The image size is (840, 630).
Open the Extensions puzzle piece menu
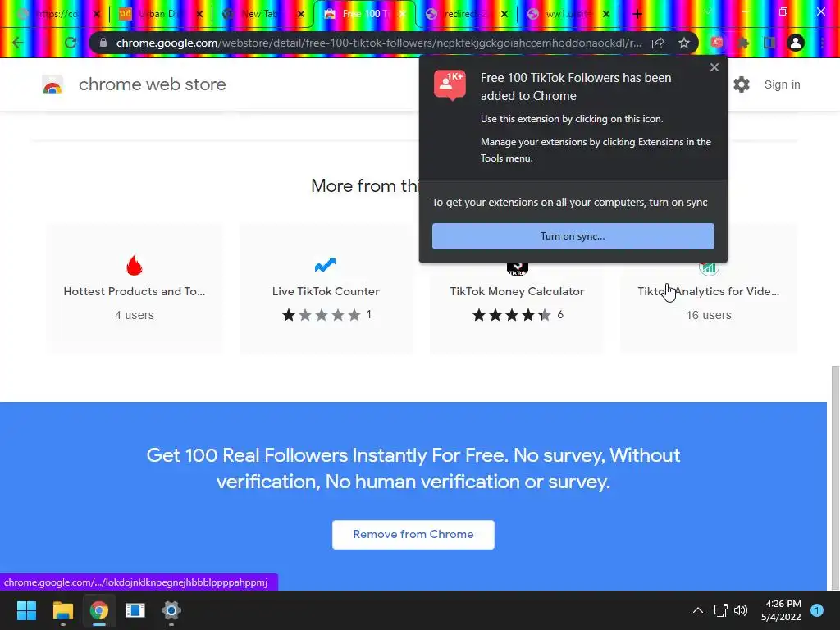pos(743,43)
